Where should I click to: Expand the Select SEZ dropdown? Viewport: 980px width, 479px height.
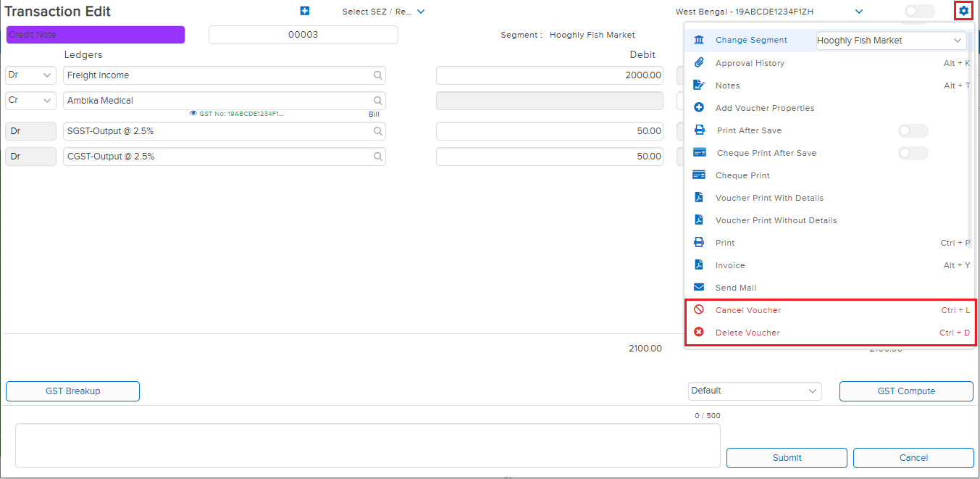coord(384,12)
